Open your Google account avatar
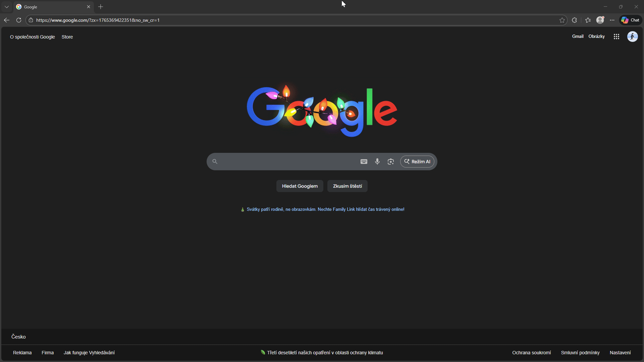The image size is (644, 362). point(633,37)
